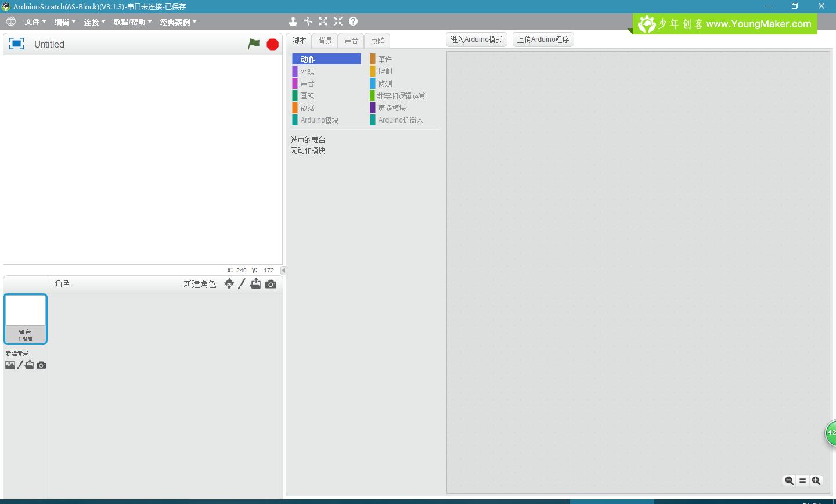Select the duplicate stamp tool
This screenshot has height=504, width=836.
293,21
